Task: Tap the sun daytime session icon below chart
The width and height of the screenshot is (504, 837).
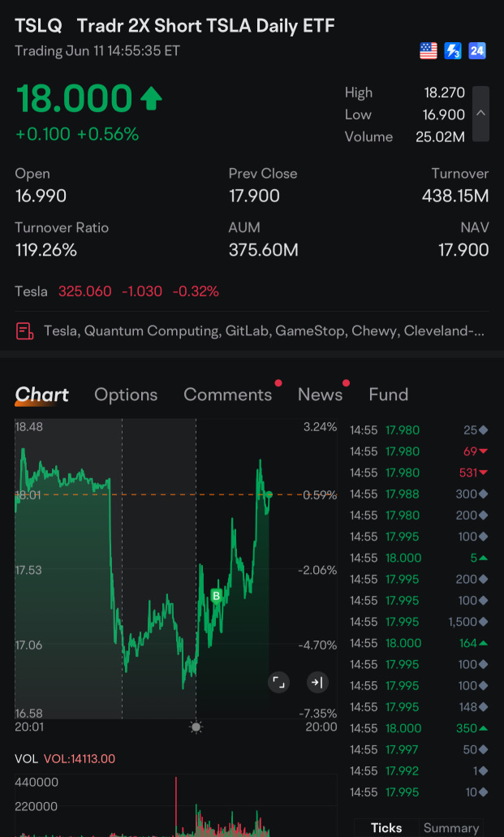Action: [196, 727]
